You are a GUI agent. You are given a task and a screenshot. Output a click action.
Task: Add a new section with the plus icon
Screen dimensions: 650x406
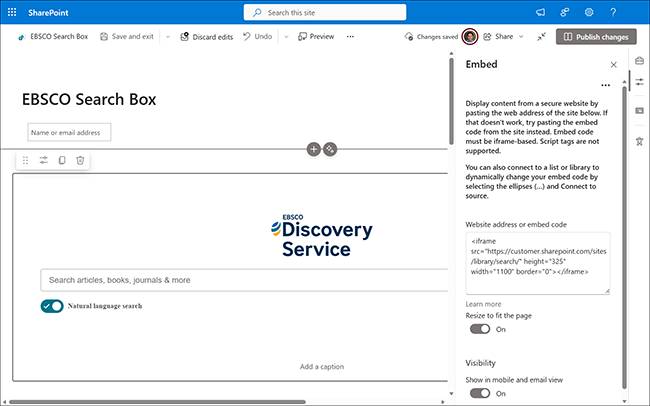click(x=314, y=149)
